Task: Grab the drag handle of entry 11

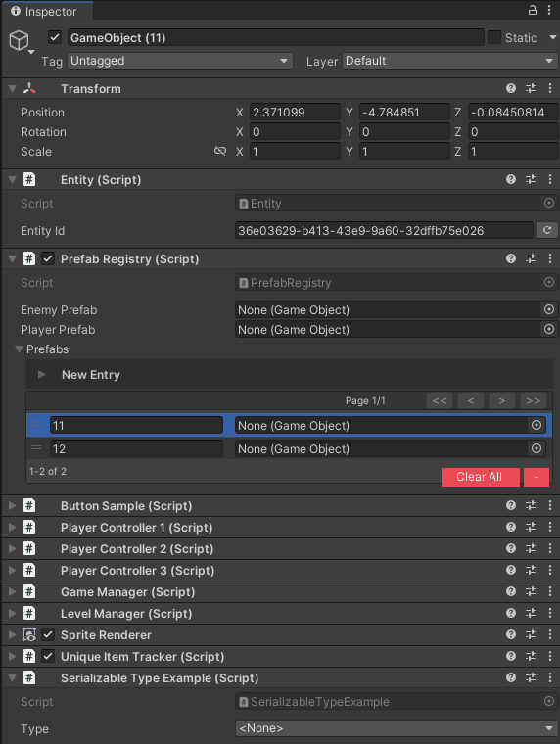Action: click(36, 425)
